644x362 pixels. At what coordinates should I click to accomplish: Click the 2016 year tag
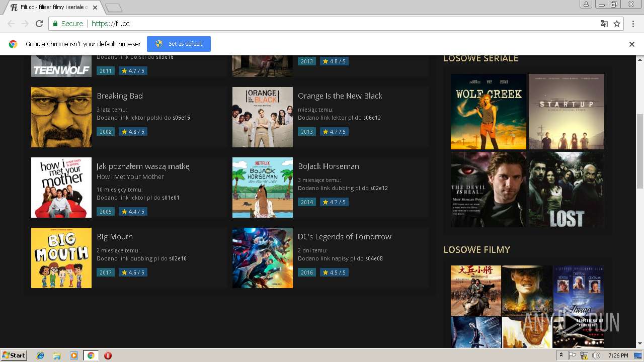[x=307, y=273]
